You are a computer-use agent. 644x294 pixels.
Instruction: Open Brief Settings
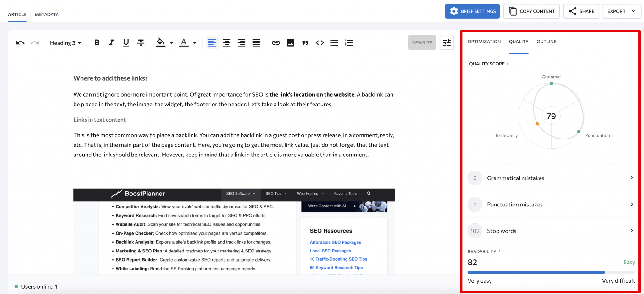point(472,11)
